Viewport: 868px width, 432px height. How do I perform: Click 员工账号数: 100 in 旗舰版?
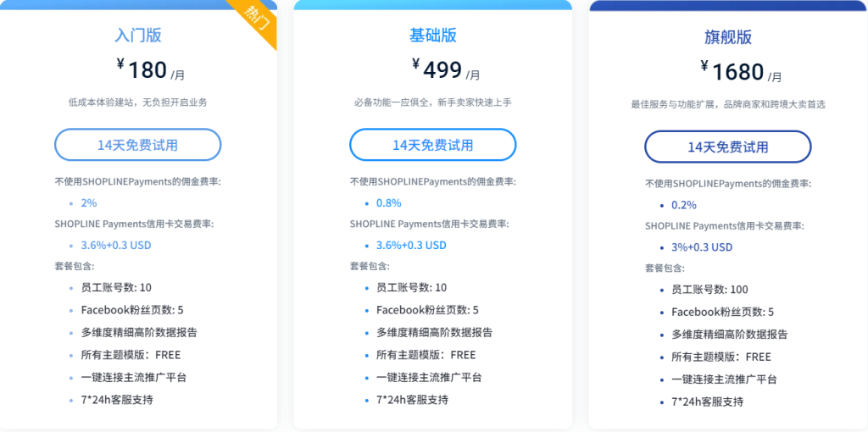709,290
